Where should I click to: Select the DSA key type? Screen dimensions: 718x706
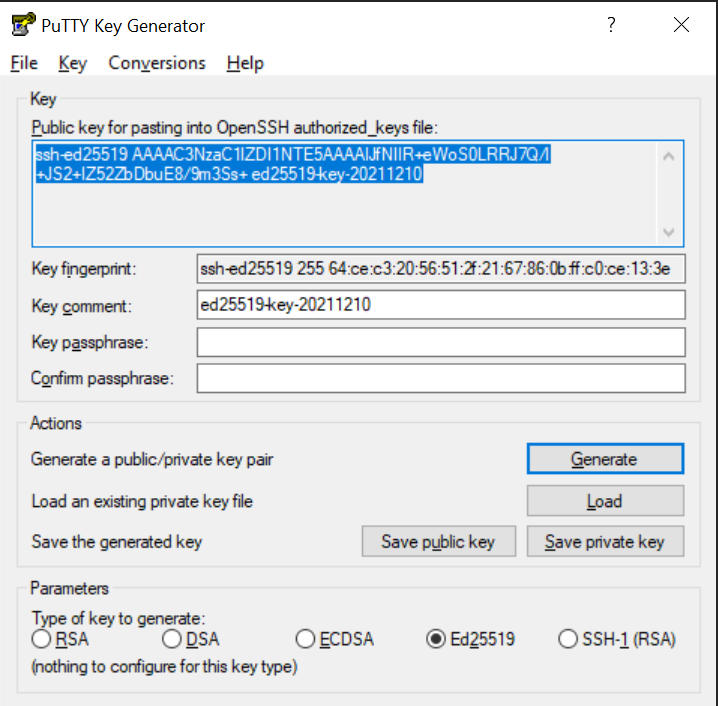click(x=171, y=639)
